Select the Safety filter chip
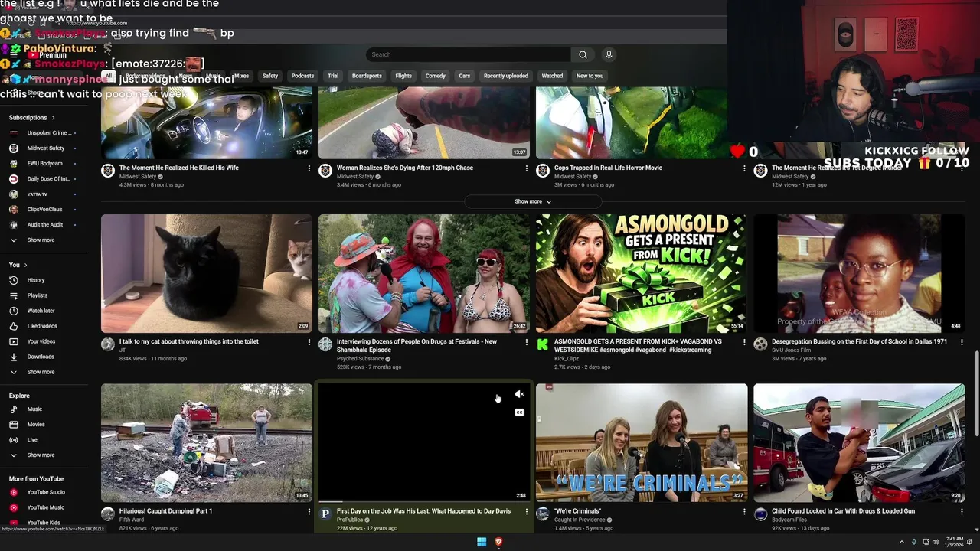Image resolution: width=980 pixels, height=551 pixels. tap(270, 76)
